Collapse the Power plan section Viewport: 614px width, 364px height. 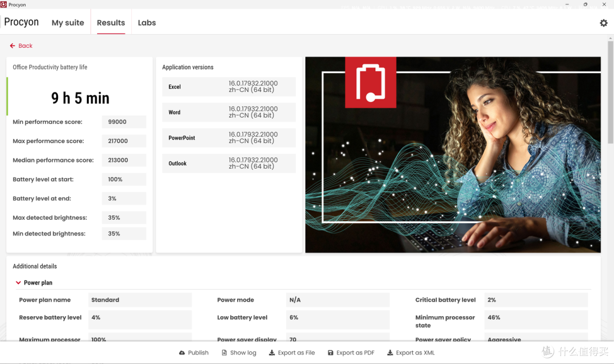click(18, 283)
